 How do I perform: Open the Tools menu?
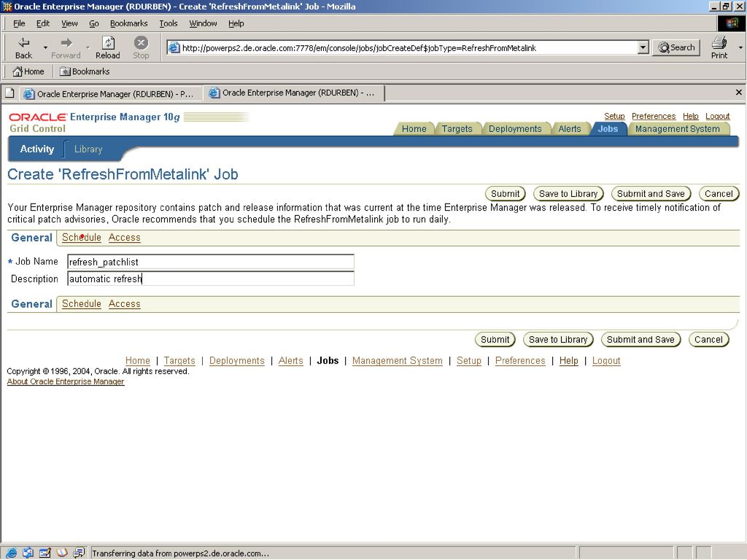pyautogui.click(x=169, y=23)
